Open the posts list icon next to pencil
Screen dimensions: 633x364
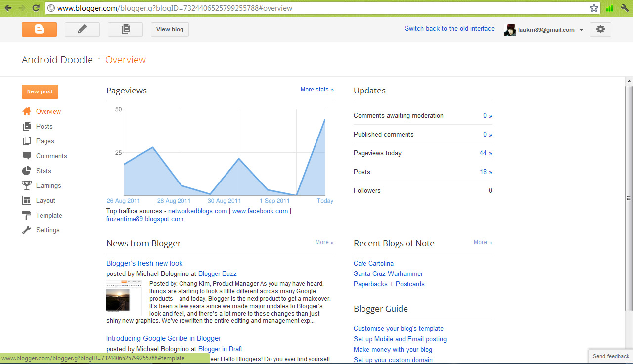pyautogui.click(x=125, y=29)
